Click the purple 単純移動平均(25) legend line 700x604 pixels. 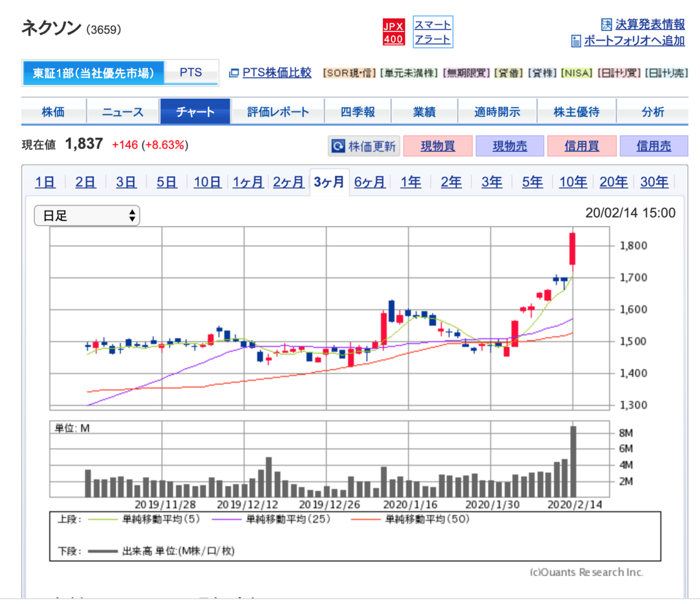(226, 519)
